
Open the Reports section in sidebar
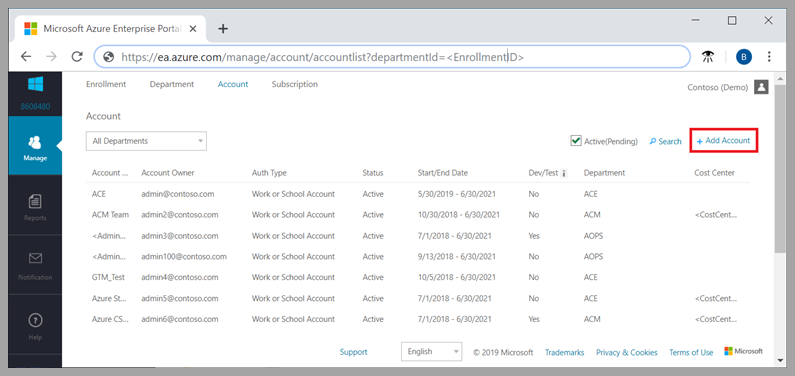35,206
